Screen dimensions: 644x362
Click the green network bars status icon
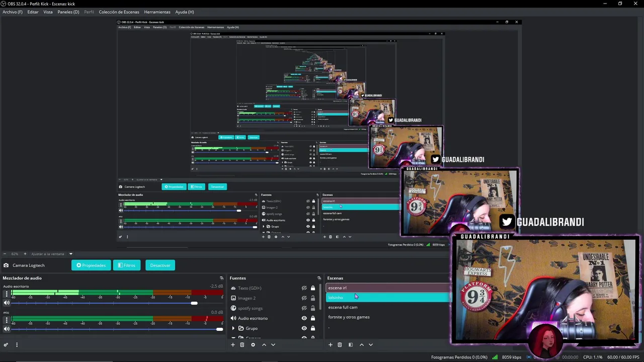coord(495,357)
